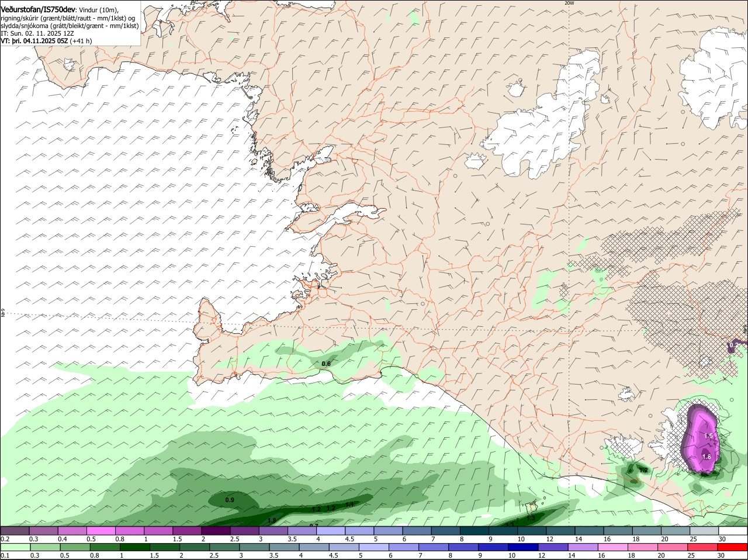Select lower legend swatch between 20 and 25
This screenshot has height=560, width=748.
tap(672, 547)
